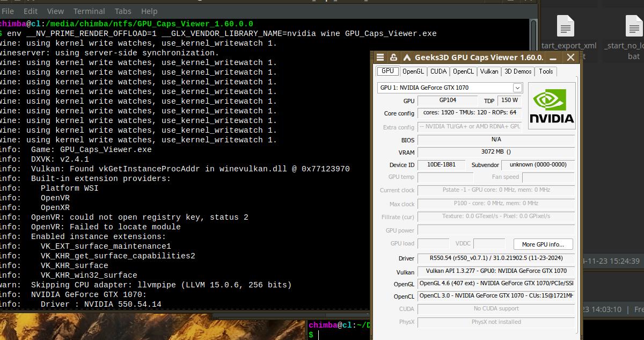Click the 'No CUDA support' field
This screenshot has width=644, height=340.
[x=496, y=309]
